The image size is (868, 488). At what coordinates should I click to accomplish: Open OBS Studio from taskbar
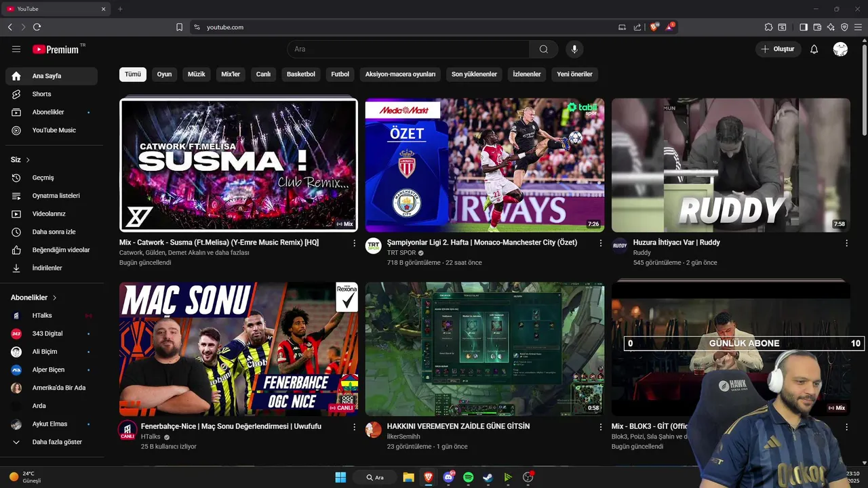528,477
